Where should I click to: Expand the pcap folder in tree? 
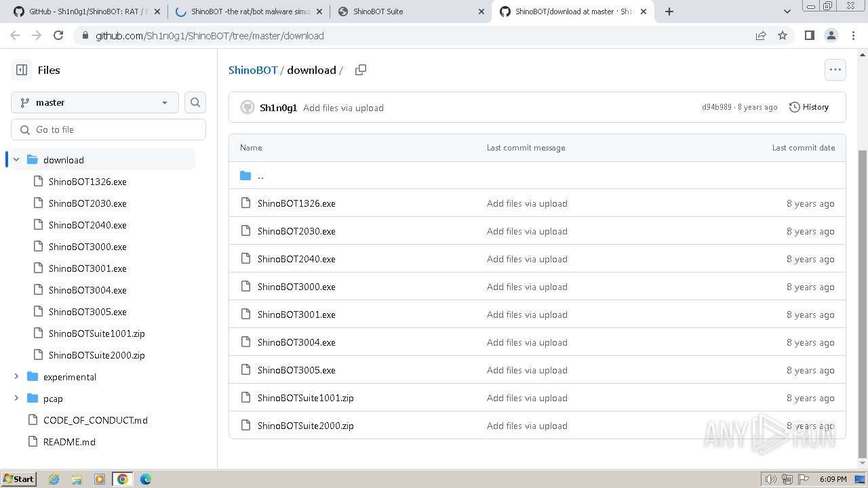click(x=16, y=399)
